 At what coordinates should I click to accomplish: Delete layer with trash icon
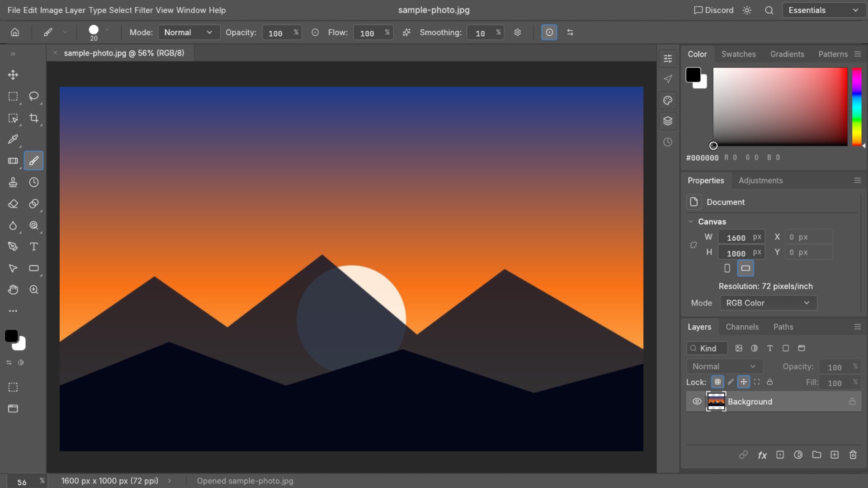pos(853,455)
